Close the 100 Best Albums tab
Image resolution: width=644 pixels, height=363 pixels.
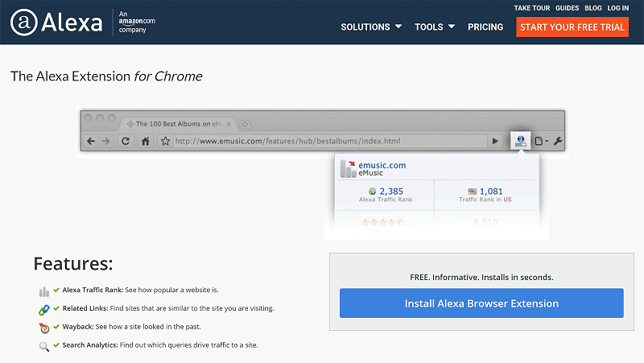229,124
